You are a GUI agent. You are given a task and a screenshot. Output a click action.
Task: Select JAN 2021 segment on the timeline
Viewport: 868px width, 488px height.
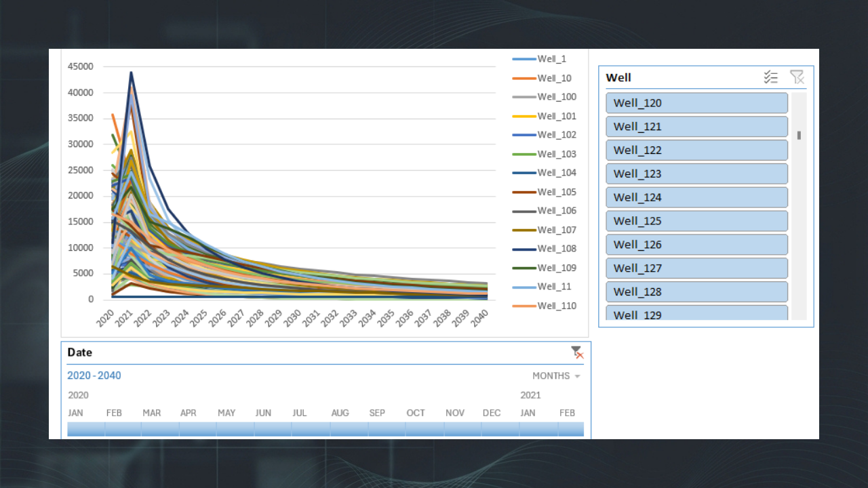tap(538, 428)
